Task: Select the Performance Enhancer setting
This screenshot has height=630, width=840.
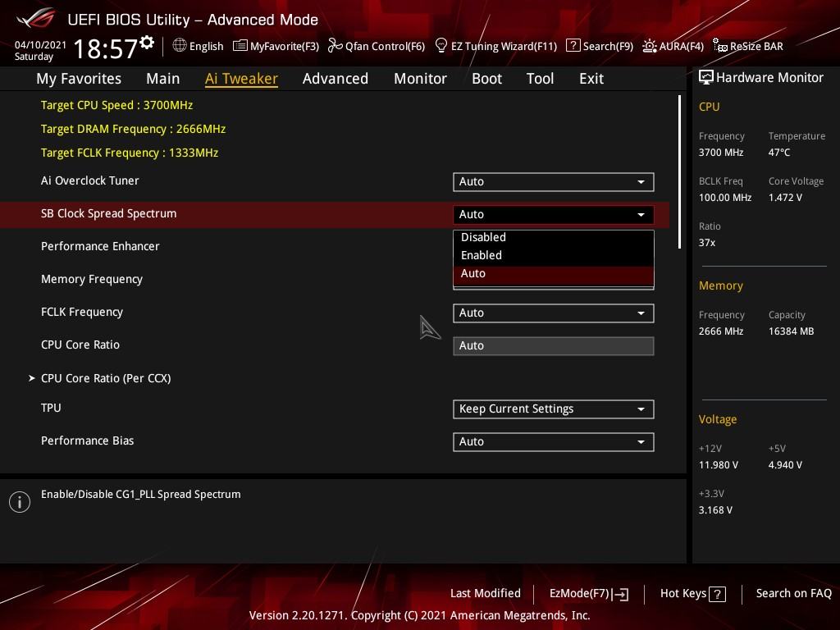Action: tap(100, 246)
